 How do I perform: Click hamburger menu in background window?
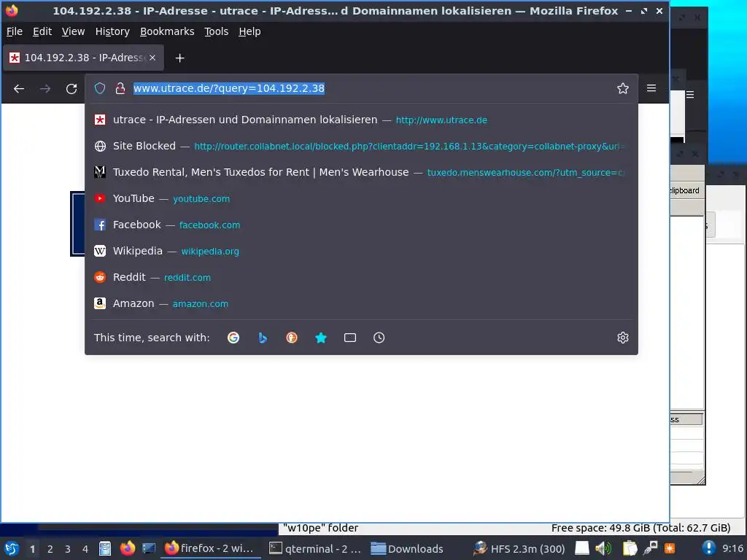pos(690,94)
